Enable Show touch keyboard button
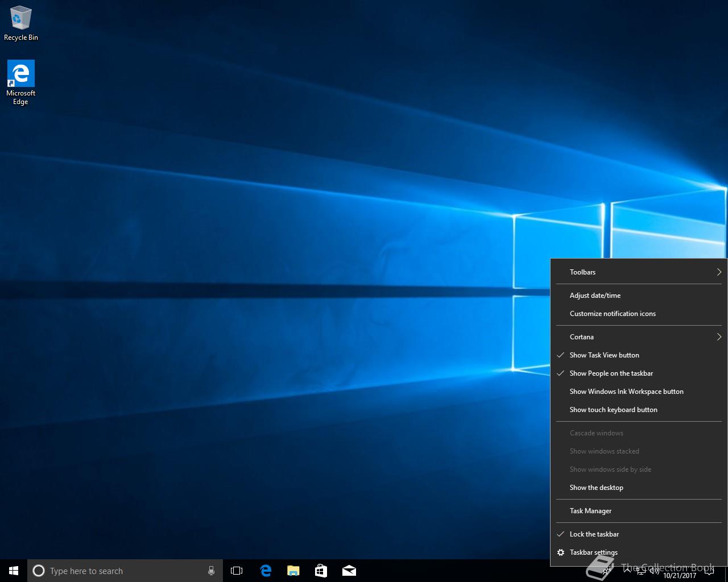 click(639, 410)
